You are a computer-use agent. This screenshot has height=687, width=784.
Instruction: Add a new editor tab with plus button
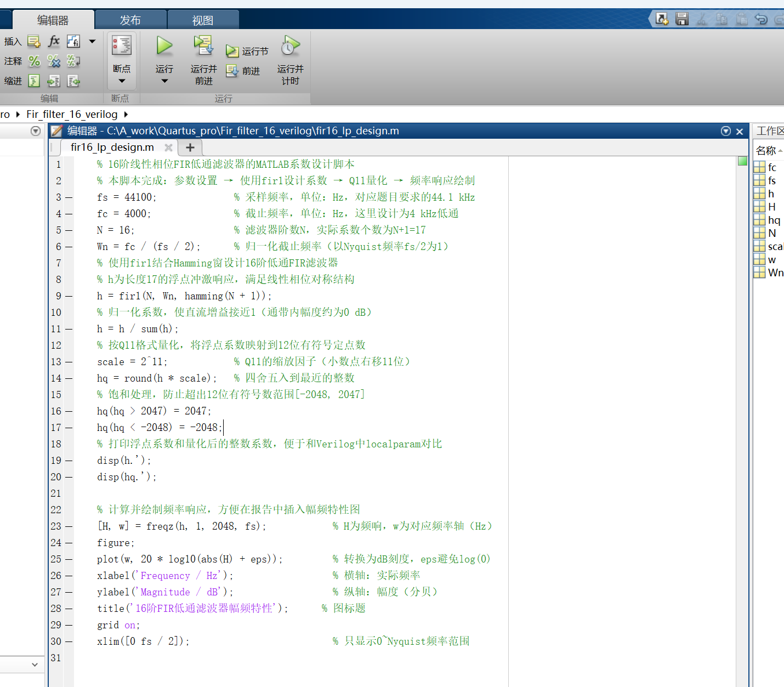(190, 147)
